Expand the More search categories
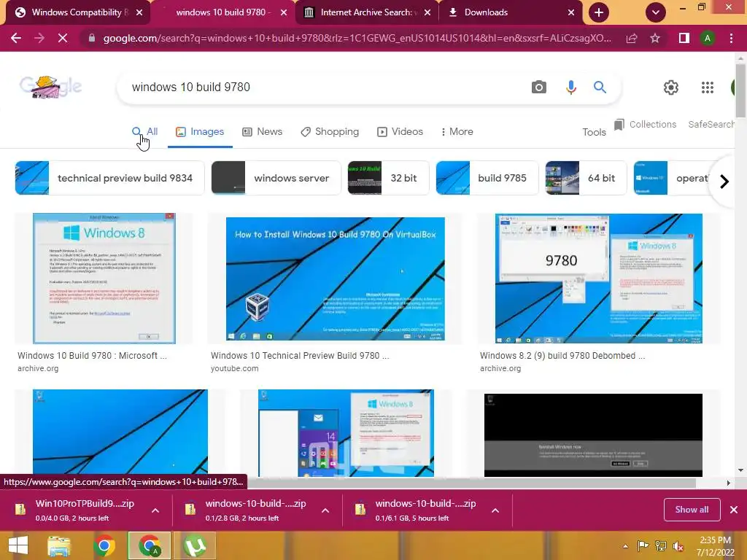The width and height of the screenshot is (747, 560). (x=457, y=131)
